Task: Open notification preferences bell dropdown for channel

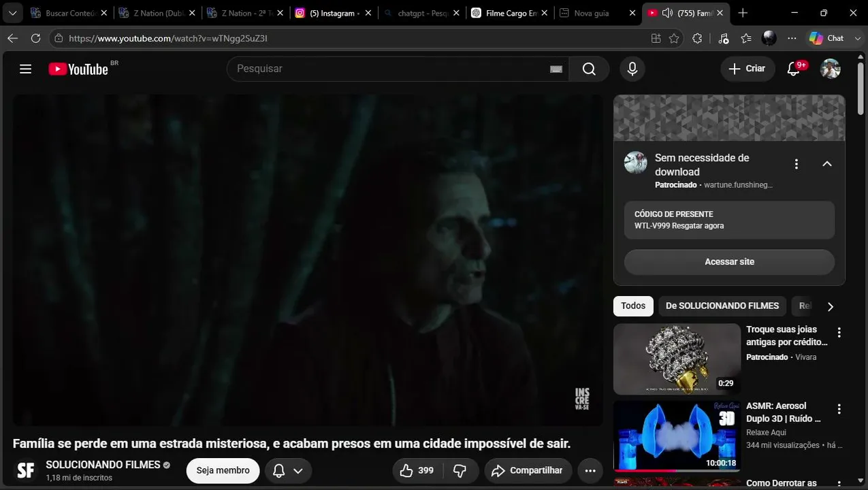Action: coord(288,470)
